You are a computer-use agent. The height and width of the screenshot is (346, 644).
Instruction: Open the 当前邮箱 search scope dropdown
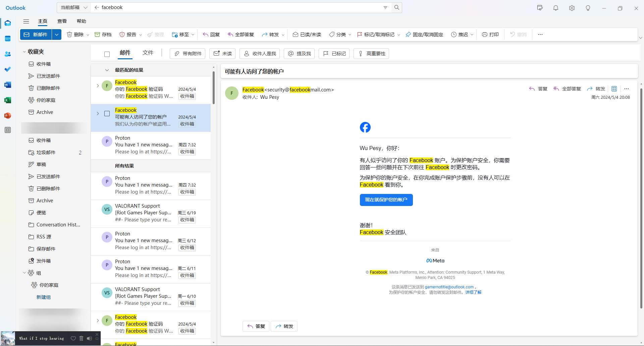tap(73, 7)
